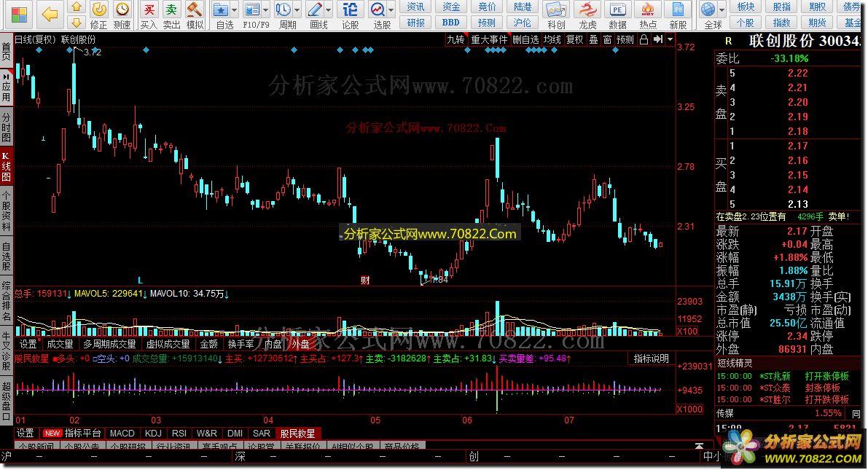
Task: Click the green 卖出 sell icon
Action: point(171,9)
